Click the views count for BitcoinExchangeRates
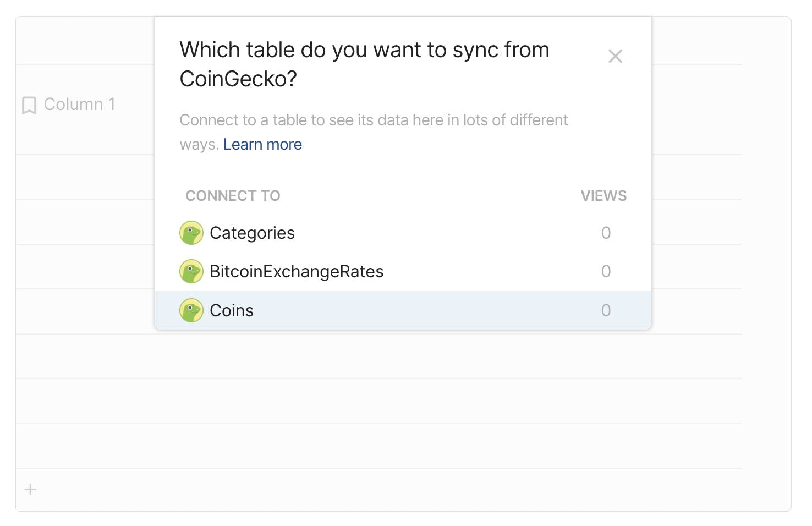Viewport: 812px width, 526px height. tap(606, 271)
